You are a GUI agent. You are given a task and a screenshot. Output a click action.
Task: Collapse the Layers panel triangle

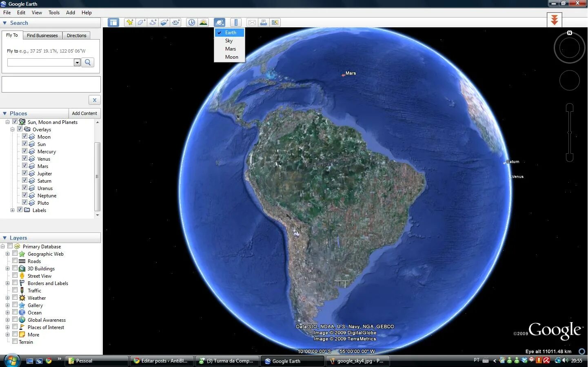coord(4,238)
